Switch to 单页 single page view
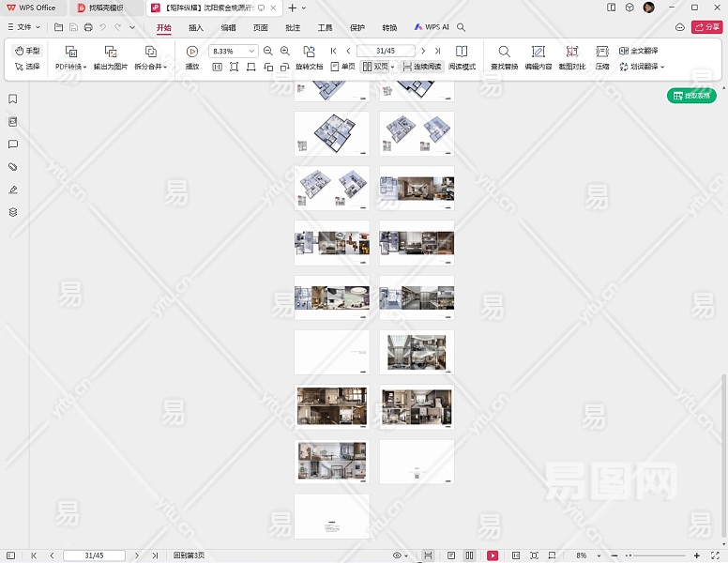 342,67
